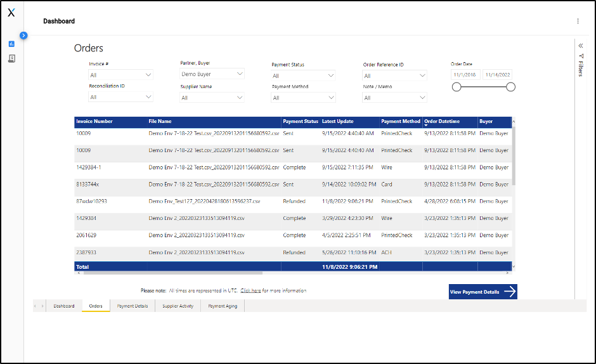The image size is (596, 364).
Task: Click latest update 3/29/2022 4:23:30 PM
Action: click(347, 218)
